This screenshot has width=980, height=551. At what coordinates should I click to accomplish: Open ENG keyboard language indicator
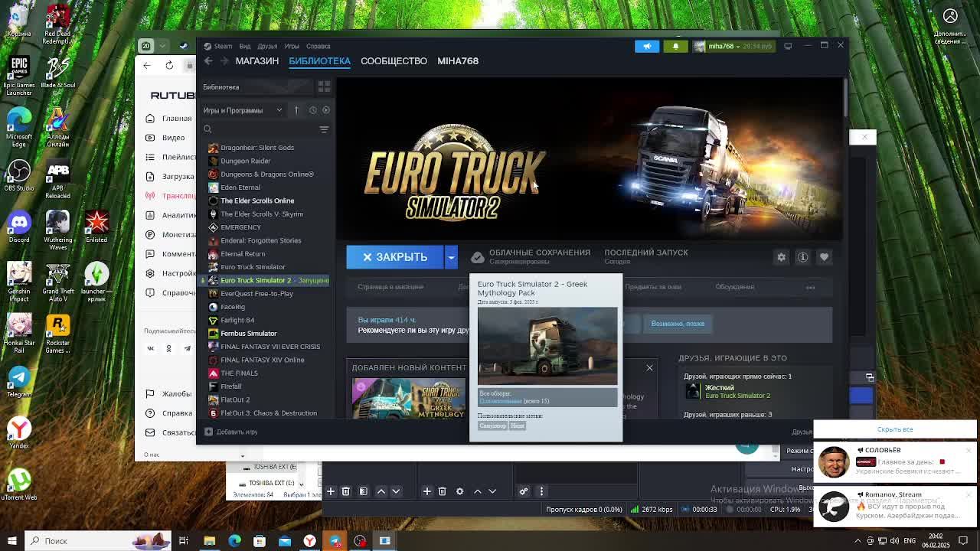tap(910, 541)
